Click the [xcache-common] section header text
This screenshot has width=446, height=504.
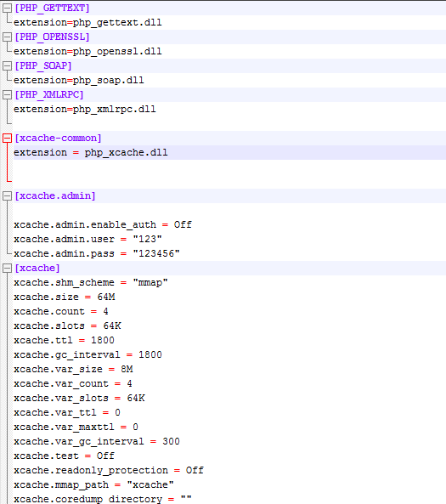58,139
